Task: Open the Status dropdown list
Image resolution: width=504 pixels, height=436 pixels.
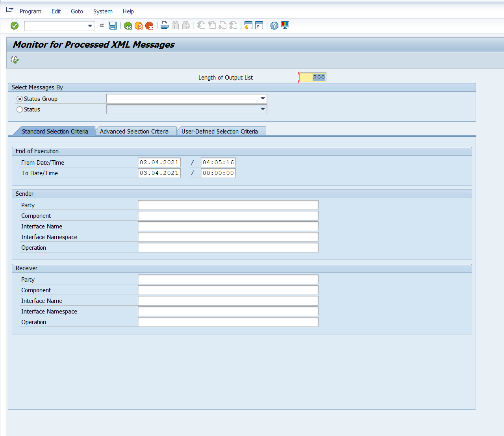Action: click(263, 109)
